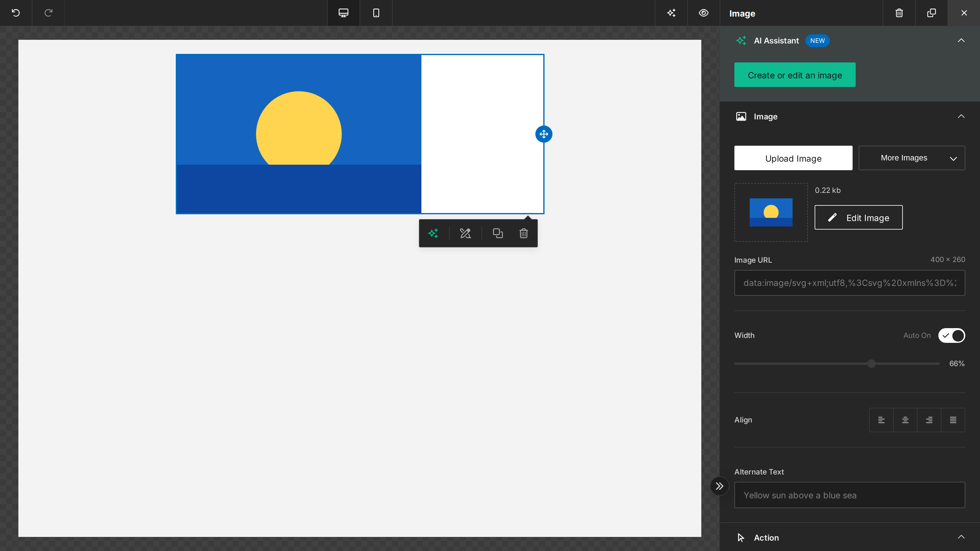Click Create or edit an image
The image size is (980, 551).
tap(795, 75)
